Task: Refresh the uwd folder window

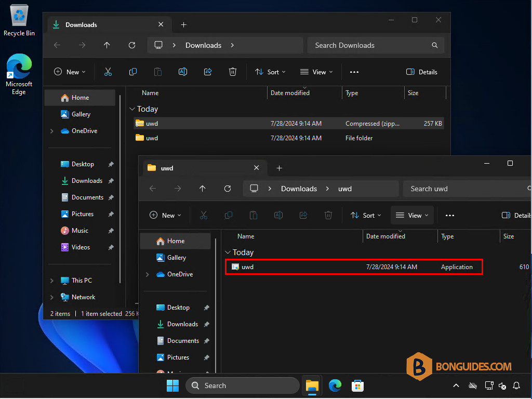Action: 228,189
